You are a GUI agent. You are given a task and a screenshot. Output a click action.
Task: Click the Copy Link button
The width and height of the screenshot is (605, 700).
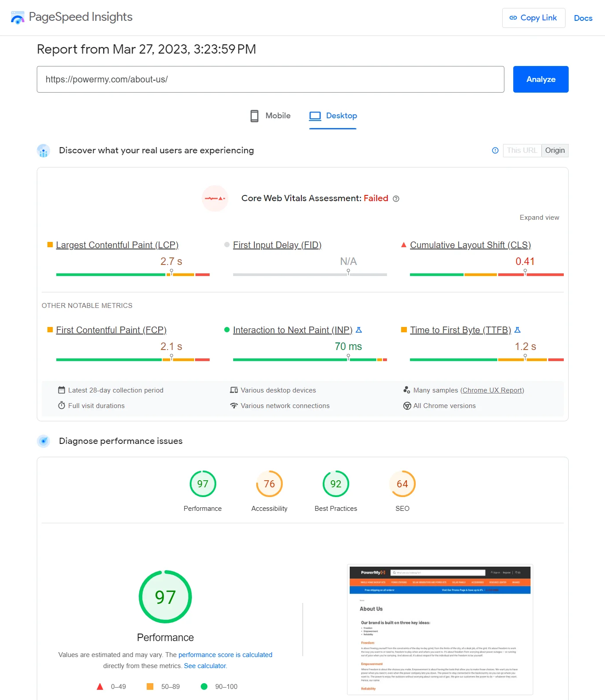tap(534, 18)
